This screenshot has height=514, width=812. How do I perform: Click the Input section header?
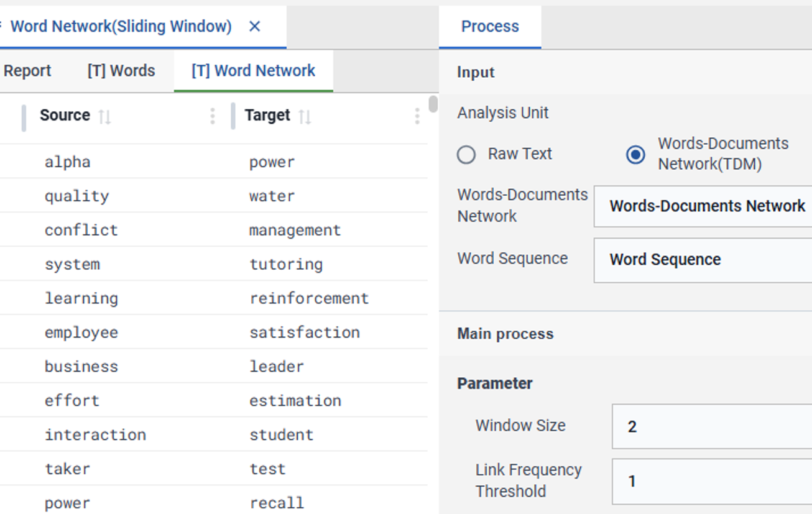(x=476, y=72)
